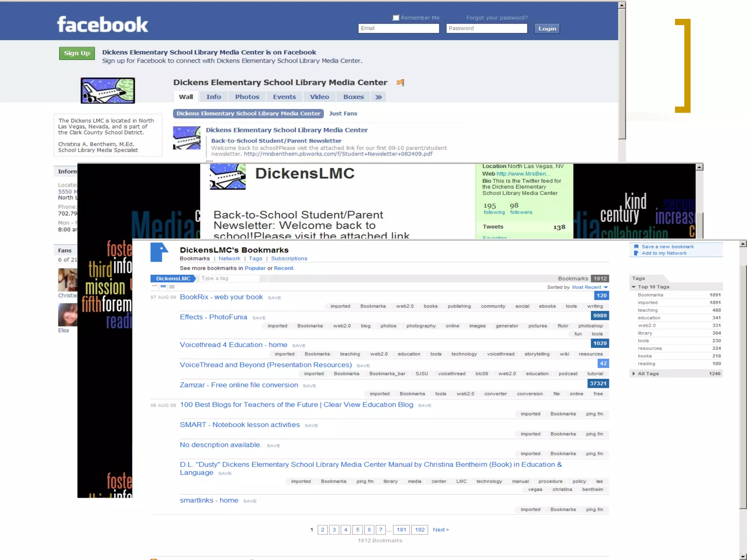Toggle the Remember Me checkbox

[396, 17]
